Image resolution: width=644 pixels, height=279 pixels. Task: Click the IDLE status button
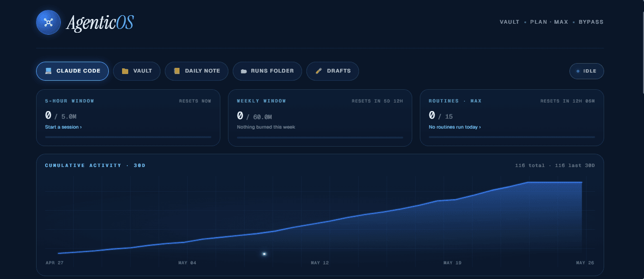click(587, 71)
